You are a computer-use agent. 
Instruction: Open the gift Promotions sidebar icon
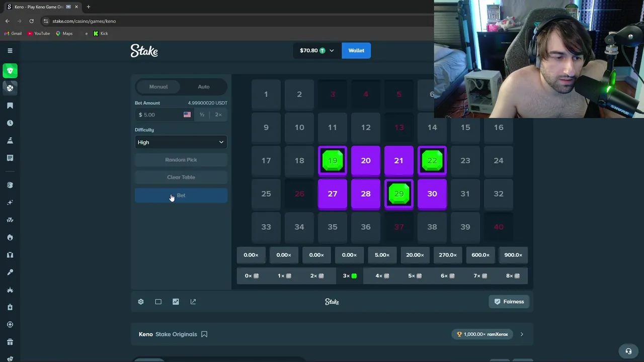tap(10, 342)
